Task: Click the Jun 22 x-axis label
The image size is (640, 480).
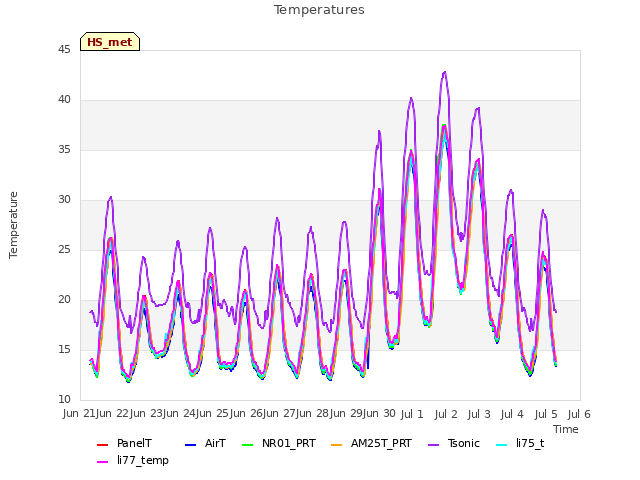Action: click(113, 414)
